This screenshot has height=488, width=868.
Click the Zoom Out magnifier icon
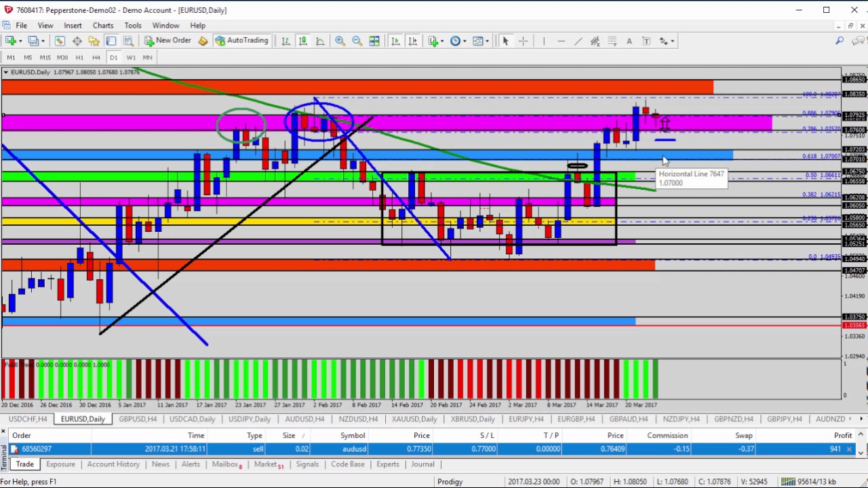(x=357, y=41)
